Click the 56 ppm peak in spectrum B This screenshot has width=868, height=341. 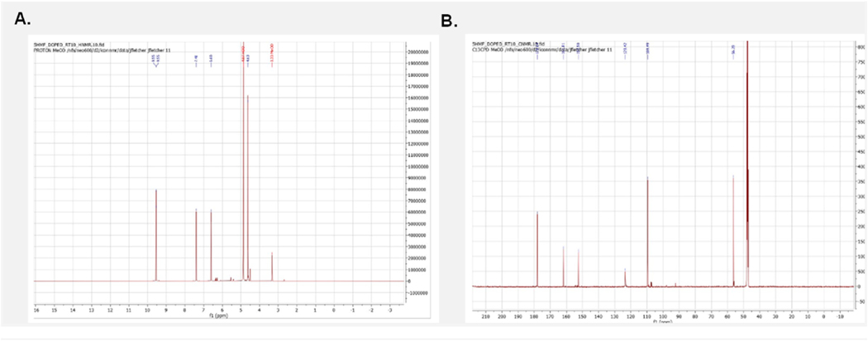(x=733, y=231)
